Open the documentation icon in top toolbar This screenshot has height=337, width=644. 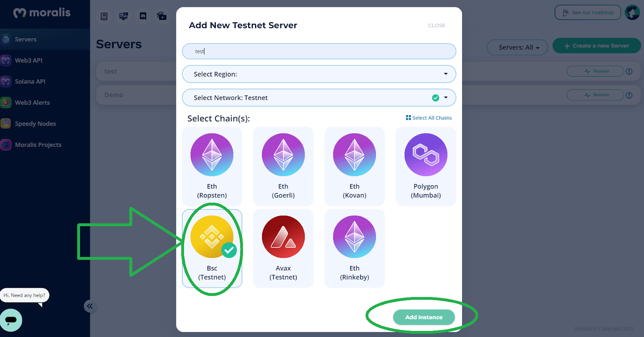[x=104, y=16]
